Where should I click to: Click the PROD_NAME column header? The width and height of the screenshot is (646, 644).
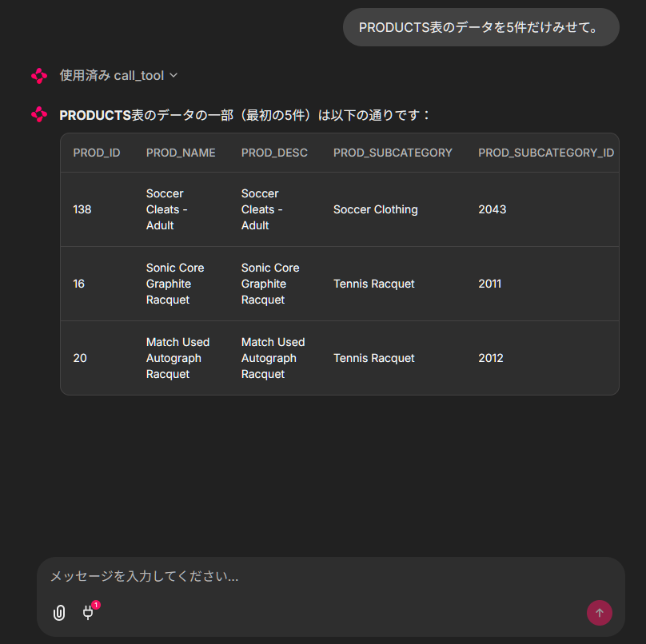click(181, 153)
